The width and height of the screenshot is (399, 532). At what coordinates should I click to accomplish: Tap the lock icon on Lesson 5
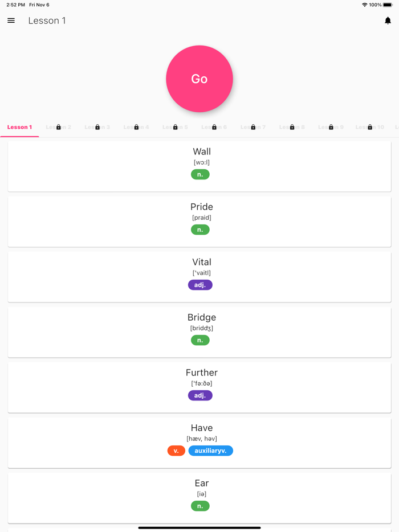tap(176, 127)
